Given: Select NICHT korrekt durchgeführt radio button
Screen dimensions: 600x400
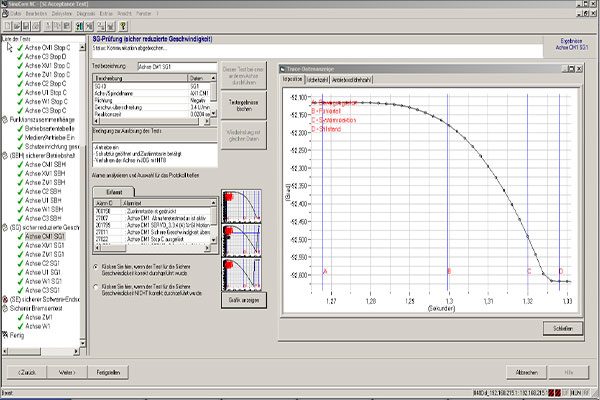Looking at the screenshot, I should pos(96,286).
